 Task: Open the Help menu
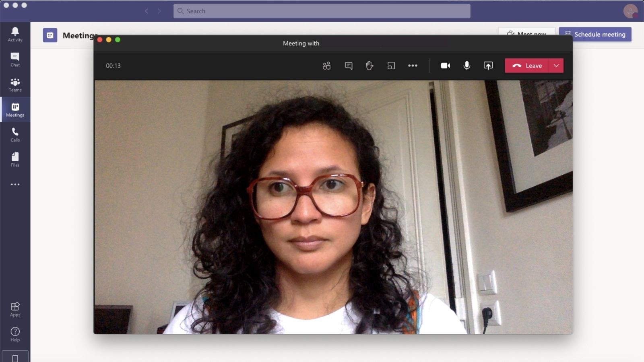tap(15, 334)
